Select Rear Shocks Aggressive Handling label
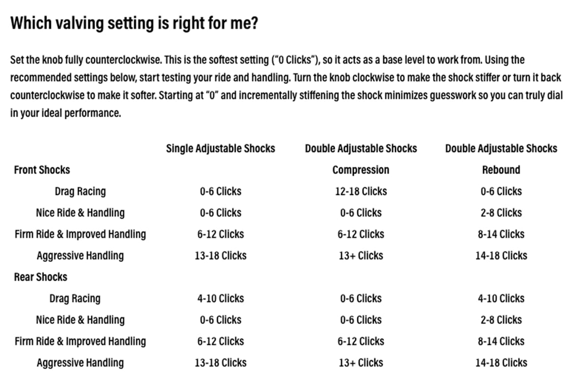 [x=80, y=363]
